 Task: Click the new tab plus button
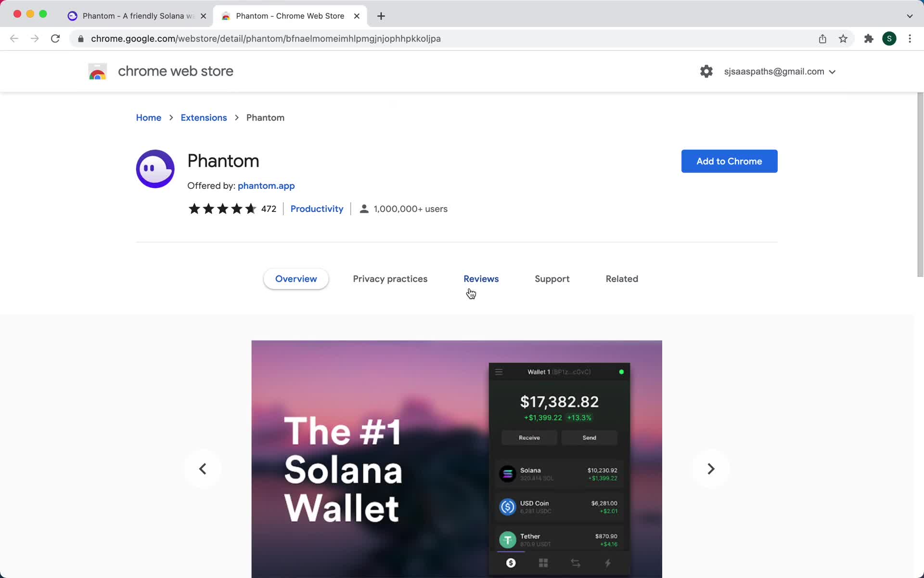point(380,15)
